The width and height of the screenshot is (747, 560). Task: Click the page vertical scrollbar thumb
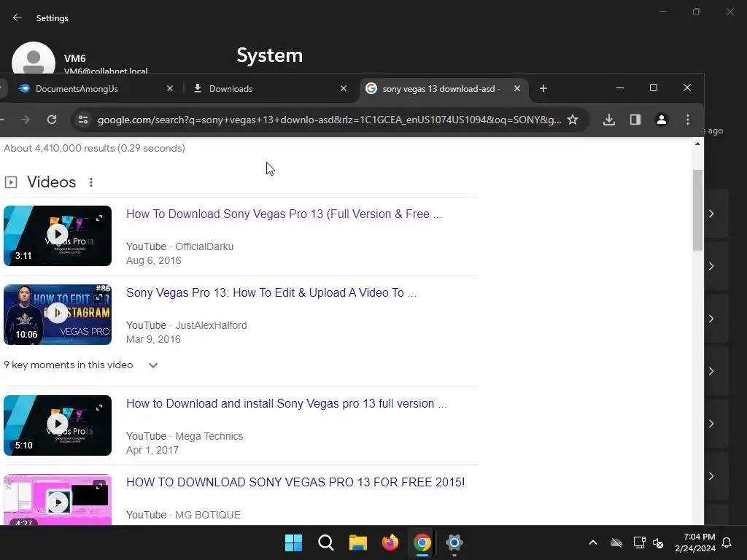(697, 209)
